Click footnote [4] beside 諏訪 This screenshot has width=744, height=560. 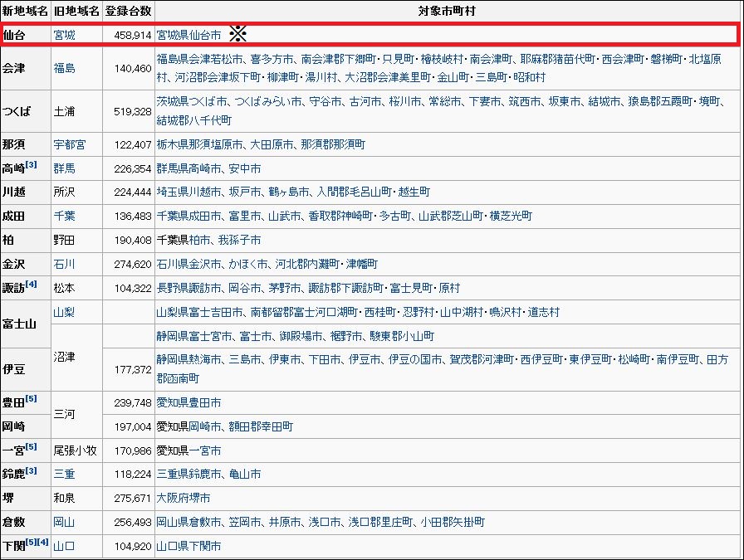[x=31, y=285]
